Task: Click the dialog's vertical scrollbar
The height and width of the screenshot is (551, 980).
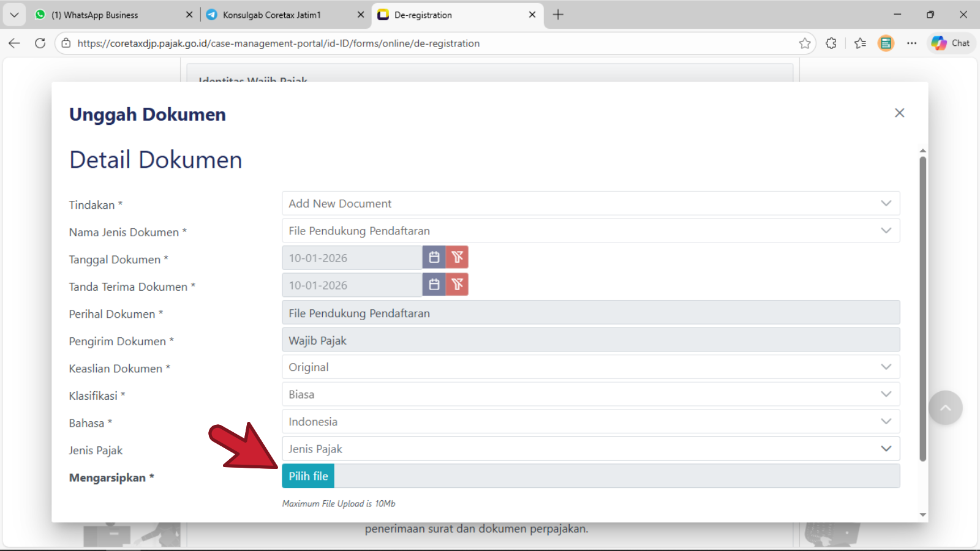Action: coord(922,306)
